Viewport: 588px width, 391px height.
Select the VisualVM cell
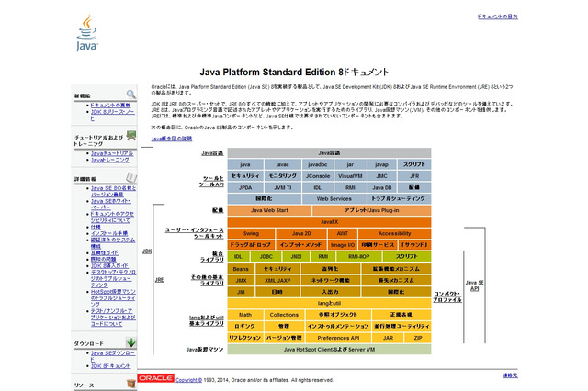pyautogui.click(x=350, y=176)
